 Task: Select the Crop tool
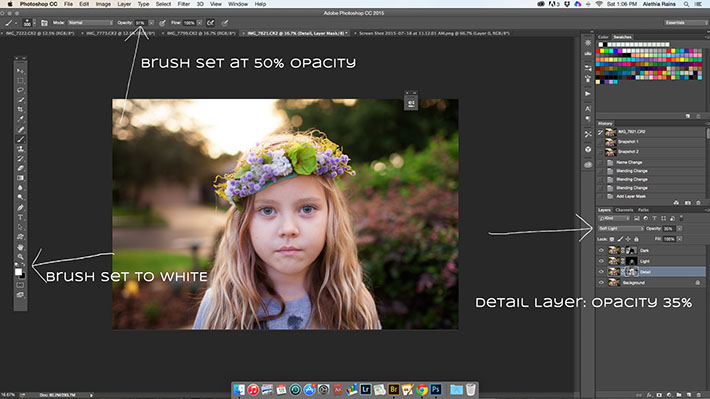point(20,109)
